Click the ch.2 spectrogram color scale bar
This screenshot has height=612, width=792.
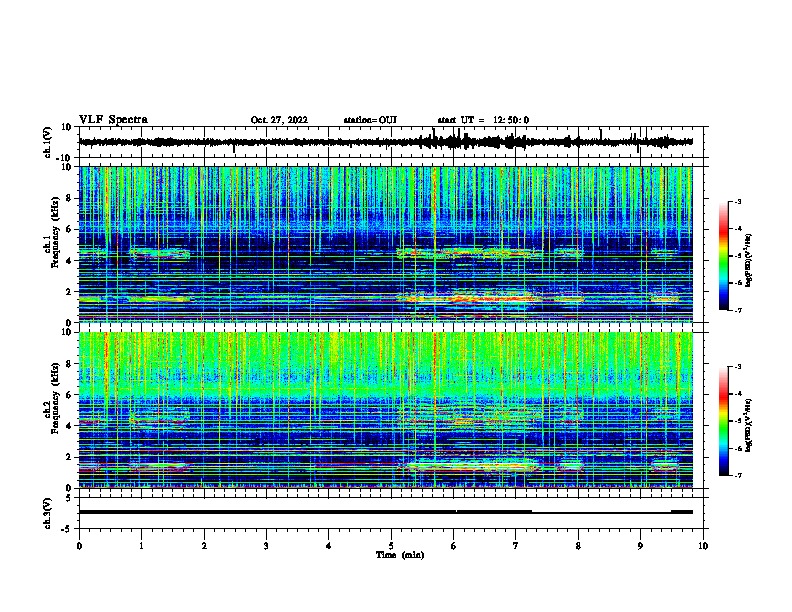[x=723, y=421]
